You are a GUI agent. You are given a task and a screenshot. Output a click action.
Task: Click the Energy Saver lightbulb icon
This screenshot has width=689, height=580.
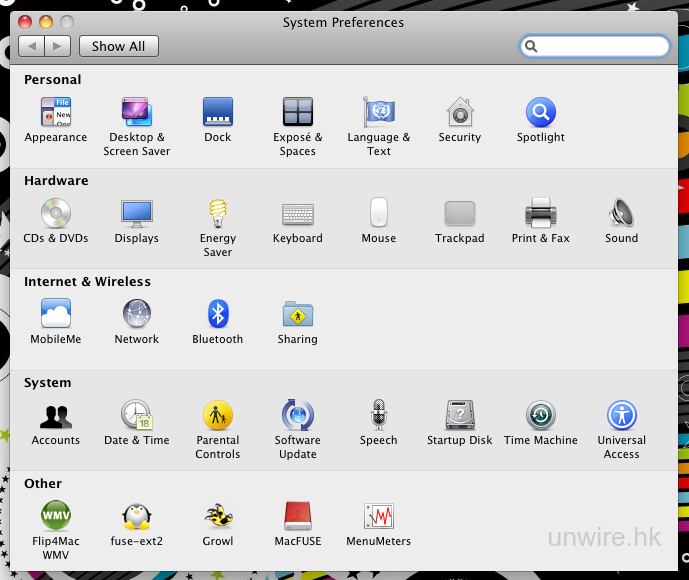click(x=217, y=213)
